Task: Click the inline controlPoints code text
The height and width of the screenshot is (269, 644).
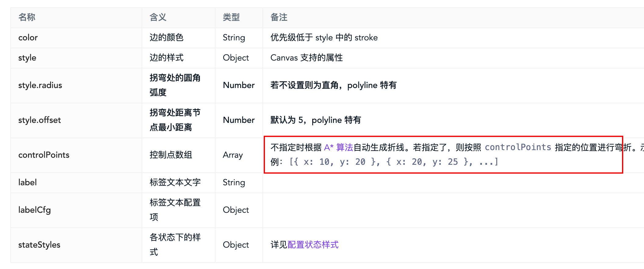Action: pos(518,147)
